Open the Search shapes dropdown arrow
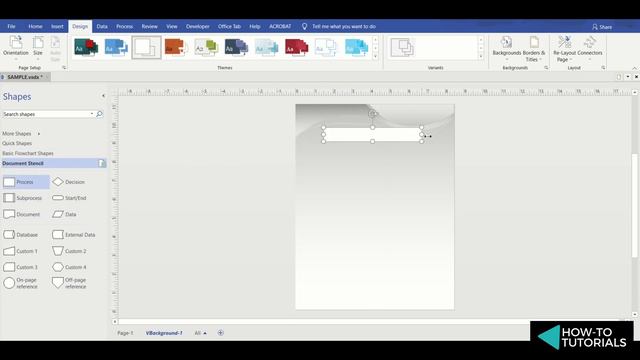This screenshot has height=360, width=640. point(92,114)
